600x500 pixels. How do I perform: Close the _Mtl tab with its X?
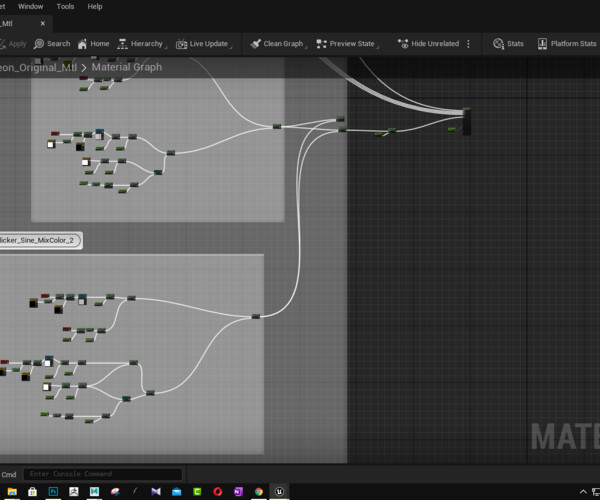[x=42, y=23]
